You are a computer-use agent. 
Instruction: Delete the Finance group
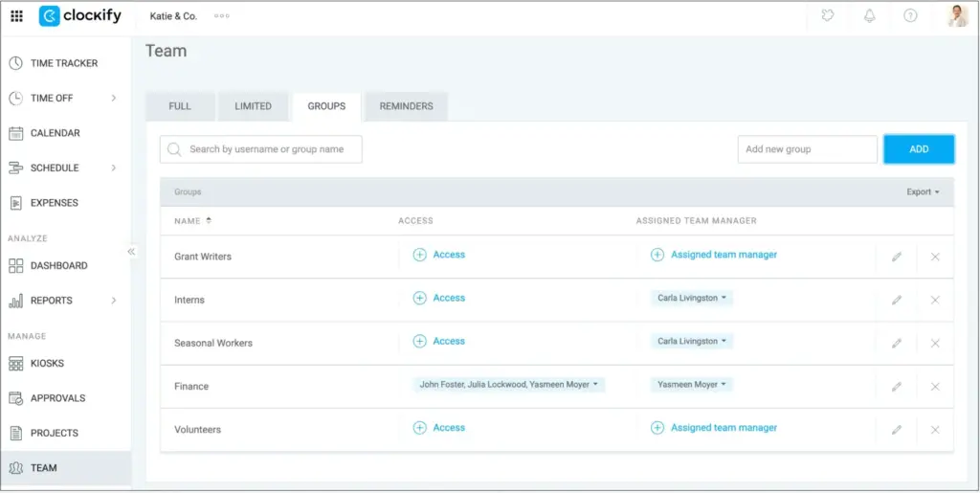coord(935,387)
